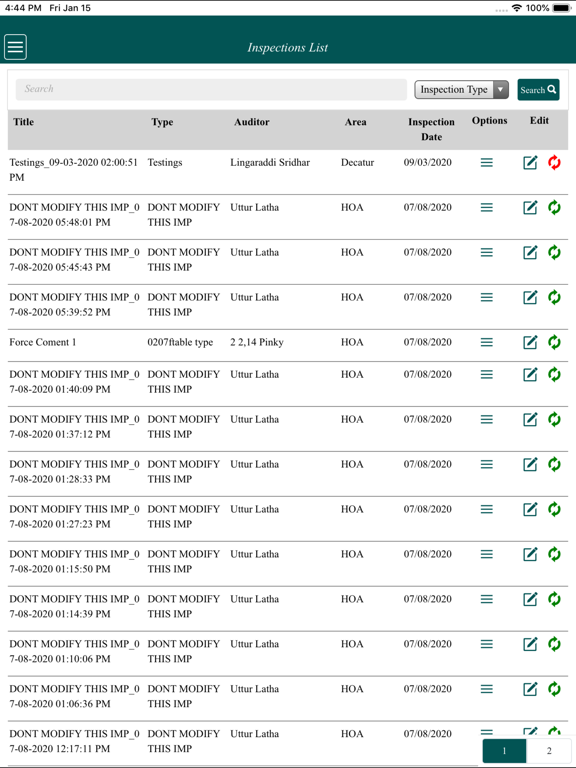The image size is (576, 768).
Task: Sync the inspection dated 05:48:01 PM
Action: point(554,207)
